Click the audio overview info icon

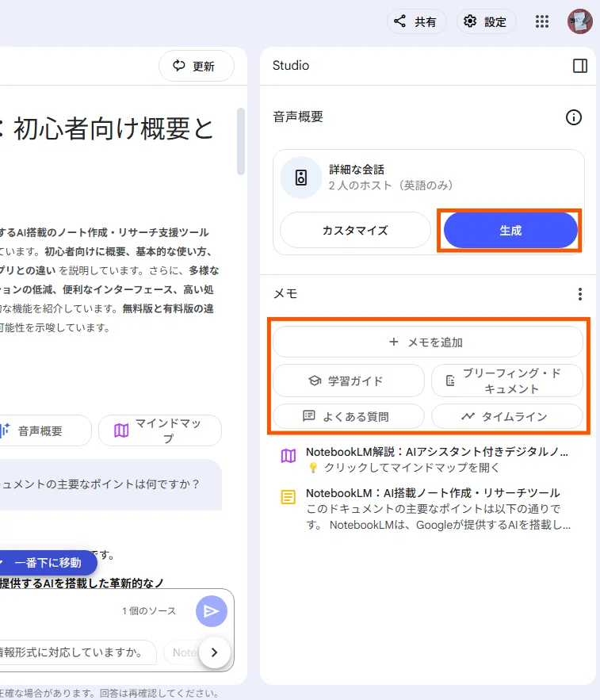pyautogui.click(x=574, y=117)
